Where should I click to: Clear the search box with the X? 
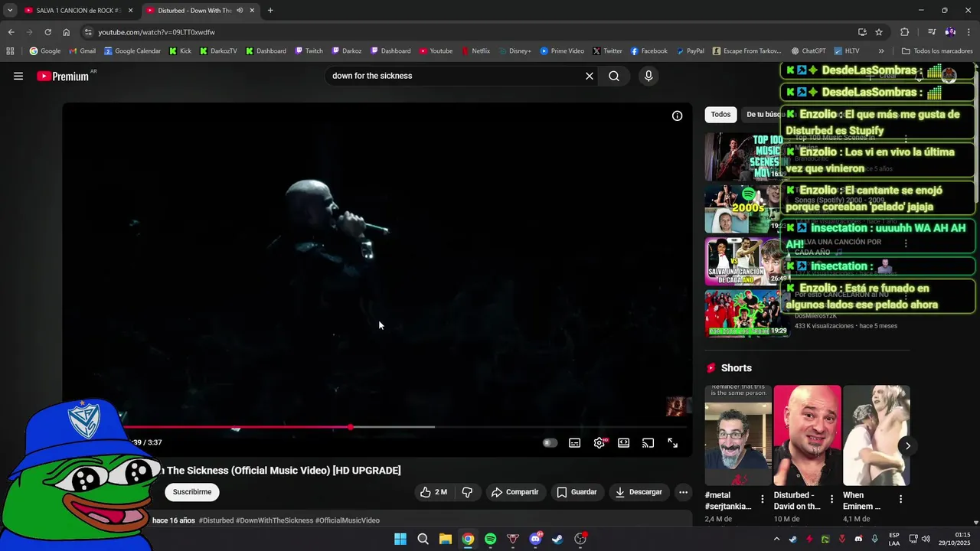point(590,76)
